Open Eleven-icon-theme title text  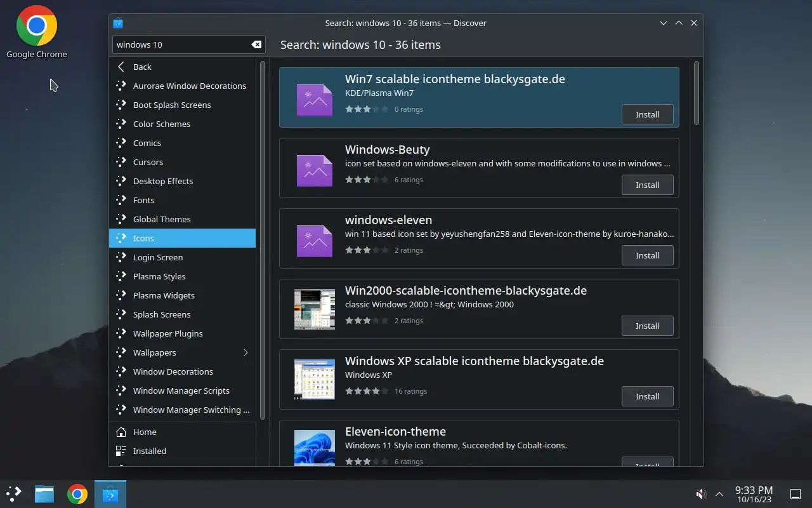[x=395, y=431]
